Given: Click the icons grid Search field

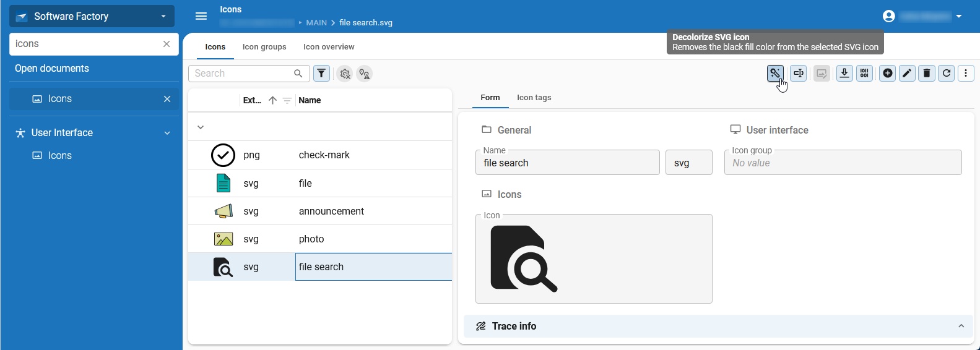Looking at the screenshot, I should (x=241, y=74).
